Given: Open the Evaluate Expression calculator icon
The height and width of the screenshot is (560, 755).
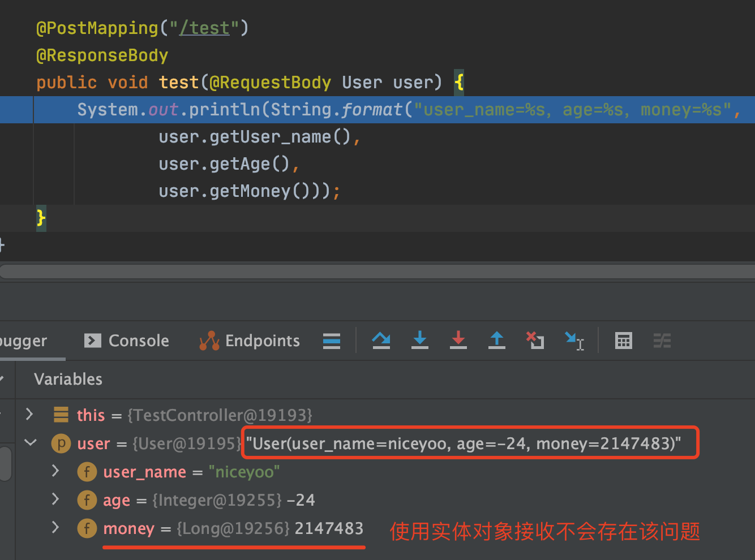Looking at the screenshot, I should coord(624,341).
